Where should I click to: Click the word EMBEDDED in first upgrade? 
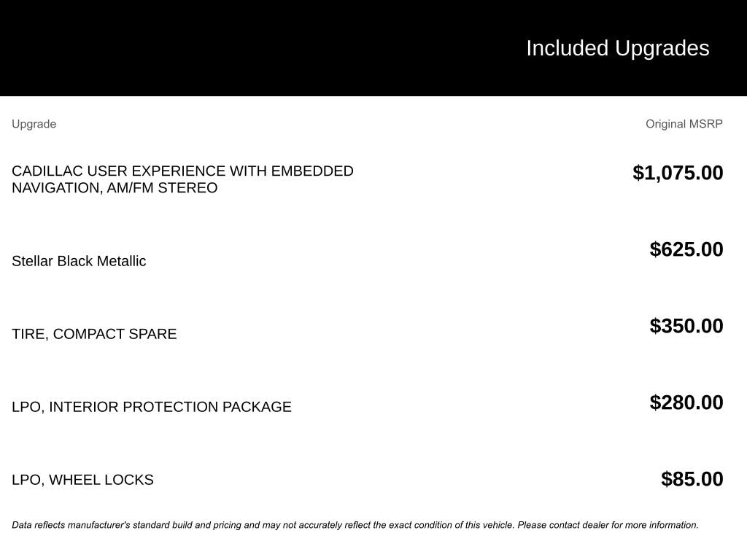(x=312, y=171)
